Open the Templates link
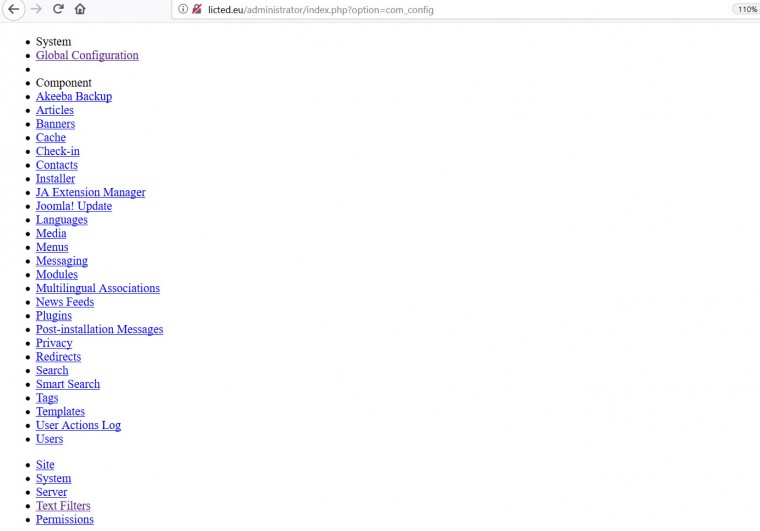 pos(60,412)
